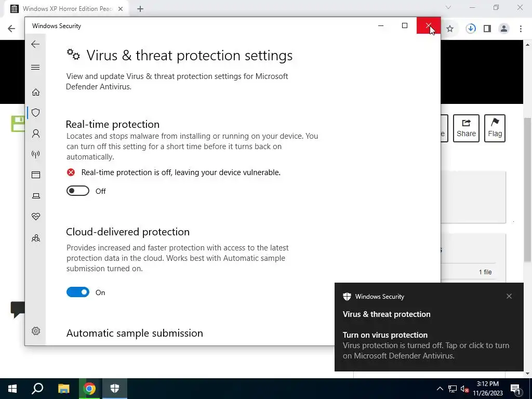Open Chrome three-dot menu
This screenshot has width=532, height=399.
(521, 29)
